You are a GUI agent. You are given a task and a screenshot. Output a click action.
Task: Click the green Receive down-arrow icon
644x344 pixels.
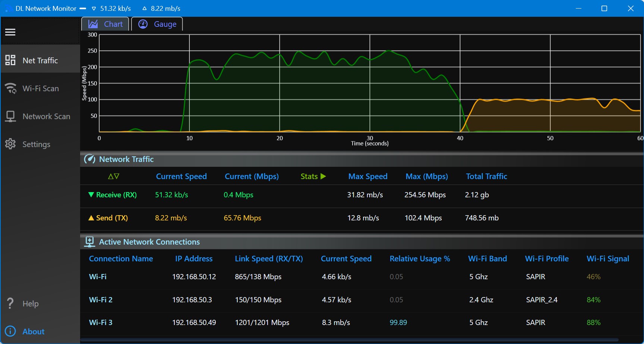click(x=91, y=195)
